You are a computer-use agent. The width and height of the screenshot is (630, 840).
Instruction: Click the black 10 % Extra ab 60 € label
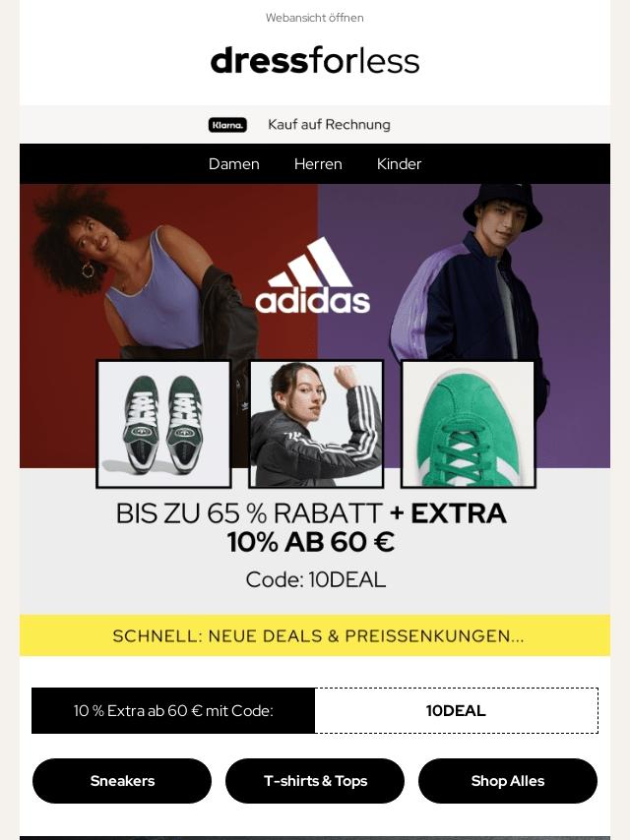pos(173,710)
